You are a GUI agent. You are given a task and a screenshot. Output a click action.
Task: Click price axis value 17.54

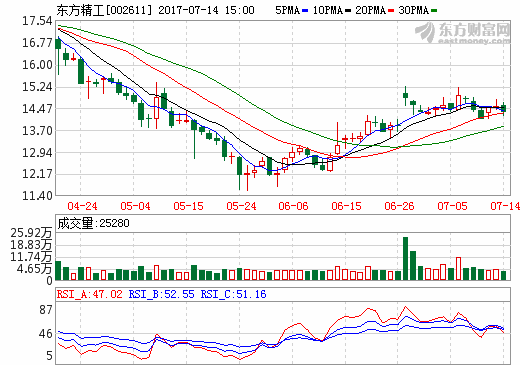tap(37, 21)
